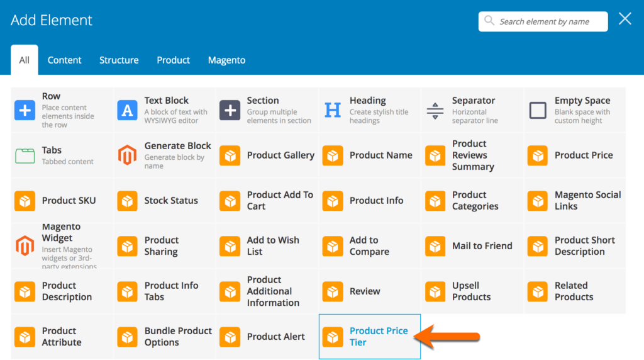Select the Text Block 'A' icon
The height and width of the screenshot is (360, 644).
(x=127, y=110)
